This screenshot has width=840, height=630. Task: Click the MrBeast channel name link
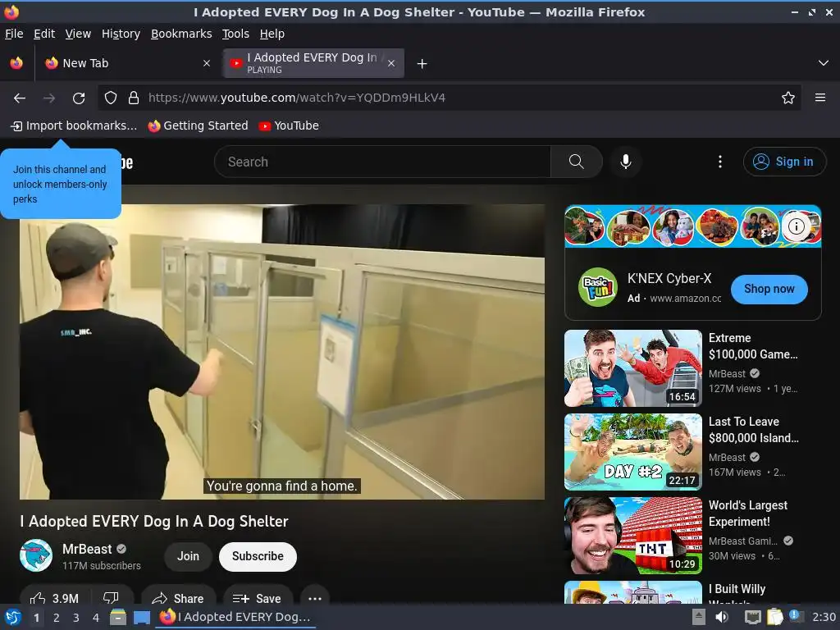tap(87, 549)
